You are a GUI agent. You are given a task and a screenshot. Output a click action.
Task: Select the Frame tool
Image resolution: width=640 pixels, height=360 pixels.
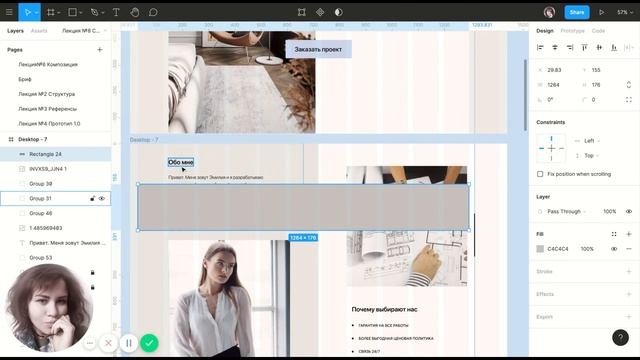coord(51,12)
